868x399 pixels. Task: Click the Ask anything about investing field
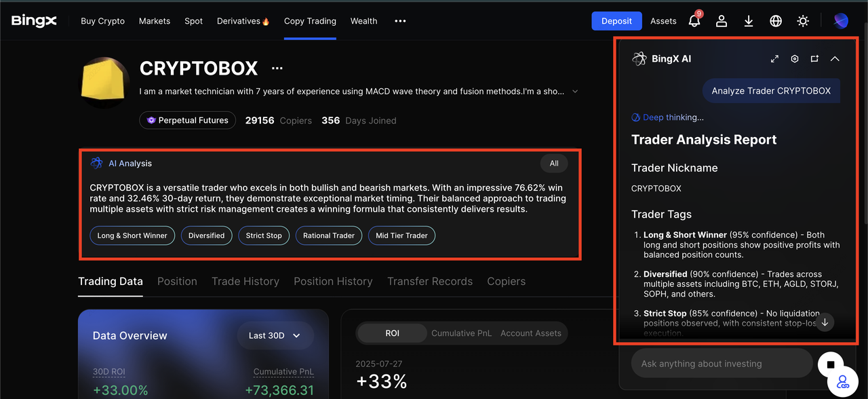tap(722, 364)
